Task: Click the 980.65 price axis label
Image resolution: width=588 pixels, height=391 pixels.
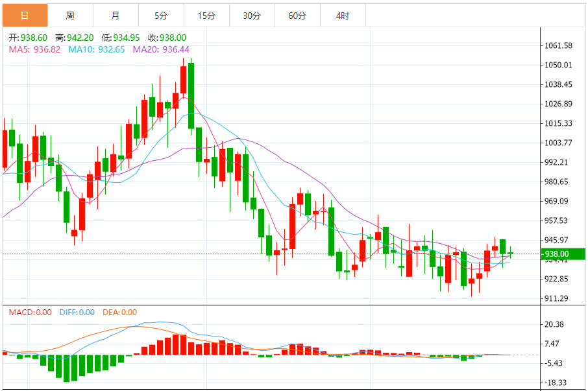Action: pyautogui.click(x=556, y=182)
